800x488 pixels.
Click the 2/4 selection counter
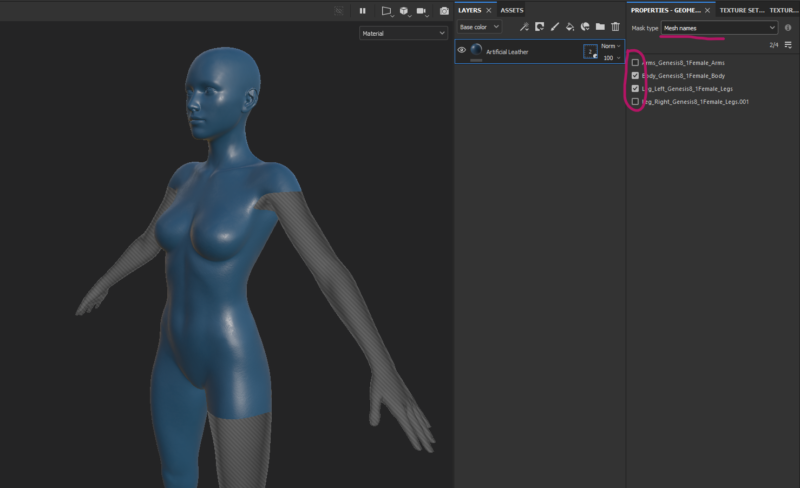pyautogui.click(x=773, y=45)
